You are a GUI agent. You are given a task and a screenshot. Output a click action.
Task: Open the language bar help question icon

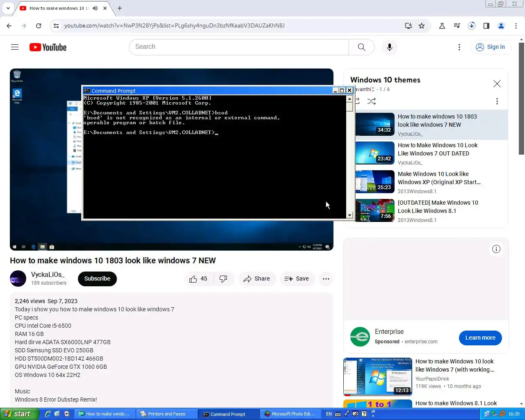(364, 414)
